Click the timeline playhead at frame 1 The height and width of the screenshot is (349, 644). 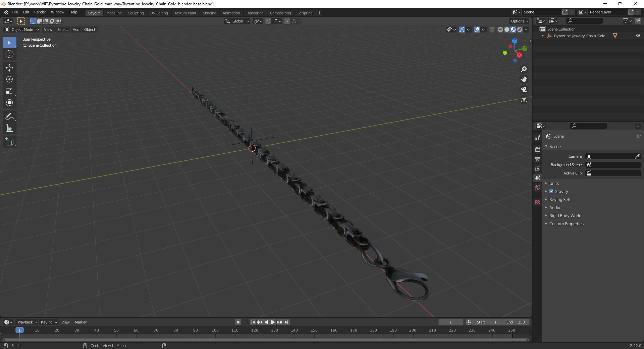19,330
